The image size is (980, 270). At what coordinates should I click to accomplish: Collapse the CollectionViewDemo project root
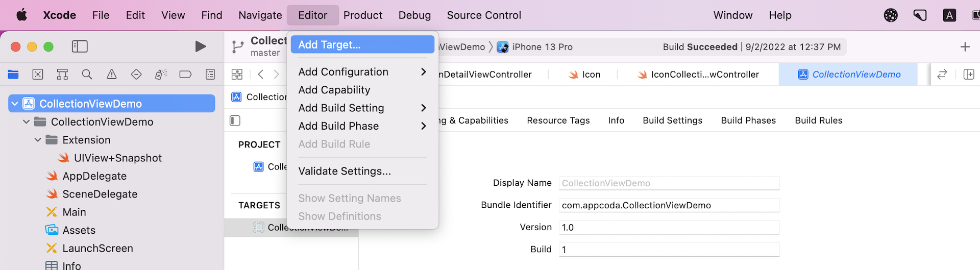[x=15, y=104]
